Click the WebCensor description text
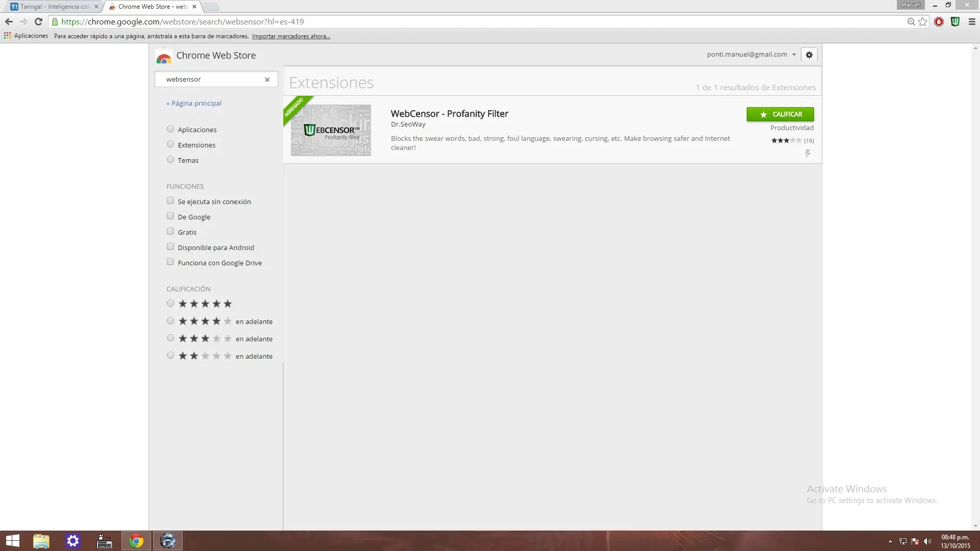980x551 pixels. [560, 143]
